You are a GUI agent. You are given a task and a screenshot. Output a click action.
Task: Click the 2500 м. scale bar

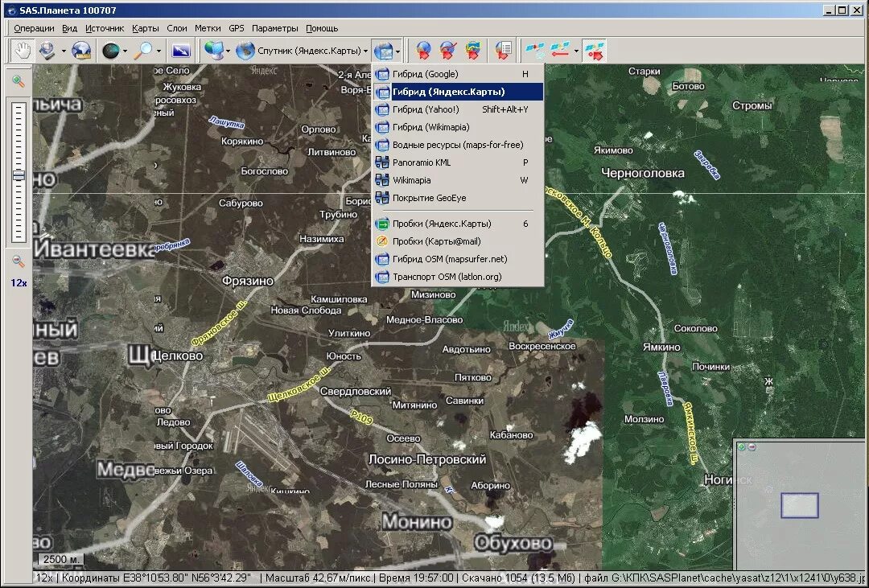61,561
